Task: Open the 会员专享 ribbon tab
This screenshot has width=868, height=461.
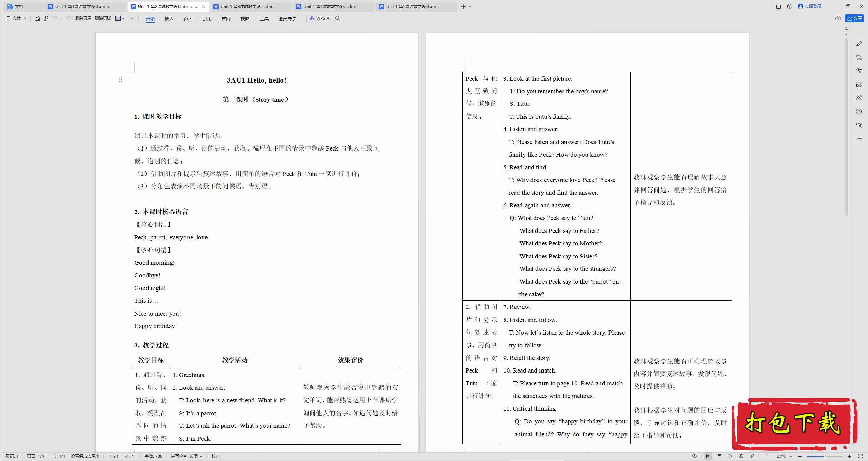Action: (x=288, y=19)
